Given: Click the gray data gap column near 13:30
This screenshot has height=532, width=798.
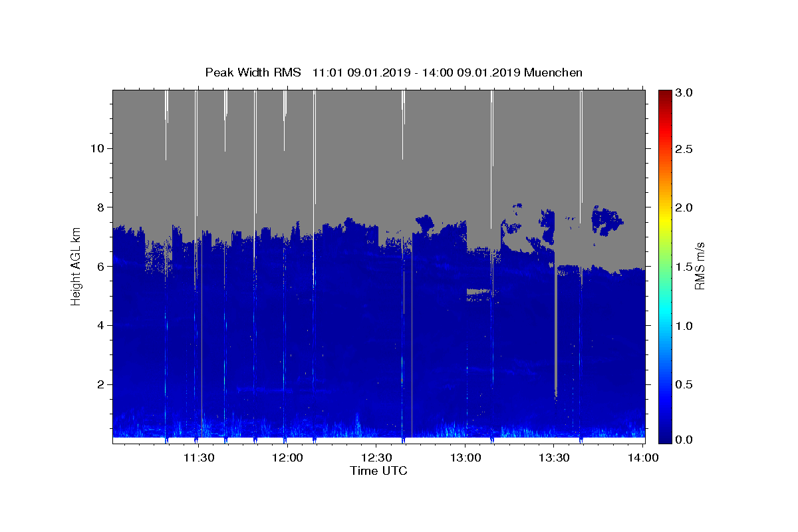Looking at the screenshot, I should point(555,332).
